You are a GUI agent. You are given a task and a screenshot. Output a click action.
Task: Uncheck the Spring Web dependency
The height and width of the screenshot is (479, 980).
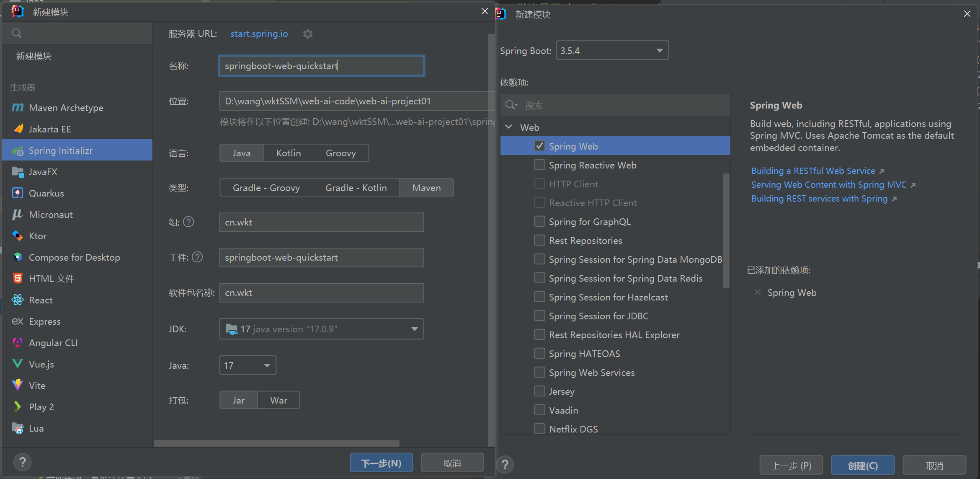point(539,146)
